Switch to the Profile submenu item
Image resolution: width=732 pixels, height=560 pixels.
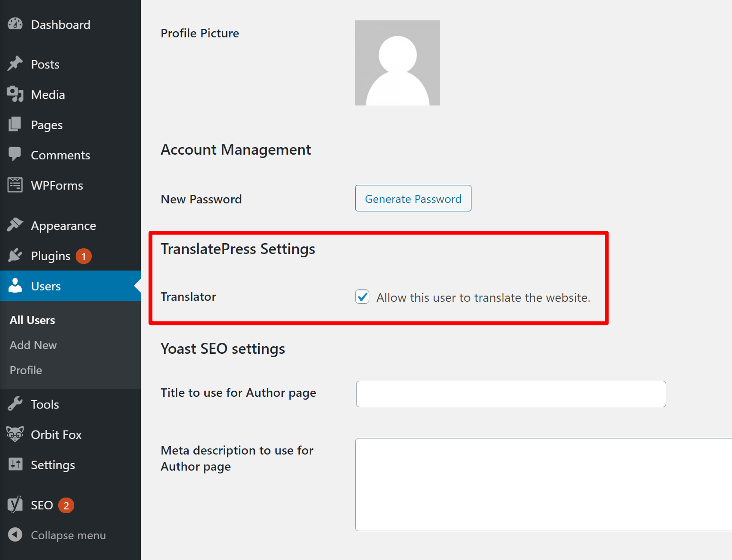point(26,370)
